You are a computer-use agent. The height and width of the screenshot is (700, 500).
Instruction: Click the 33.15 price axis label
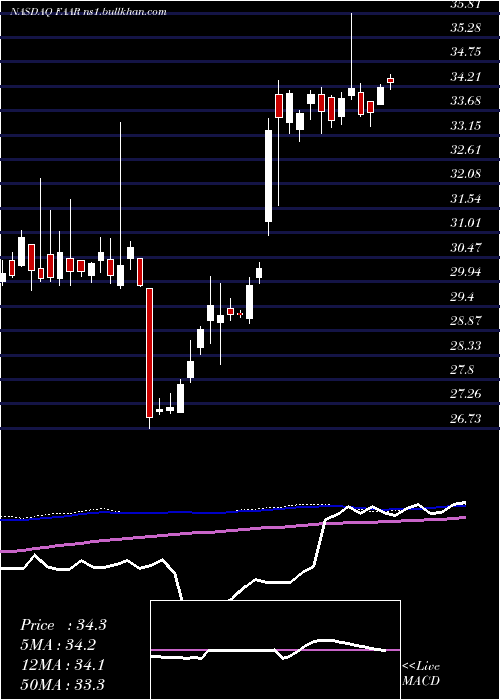coord(465,126)
